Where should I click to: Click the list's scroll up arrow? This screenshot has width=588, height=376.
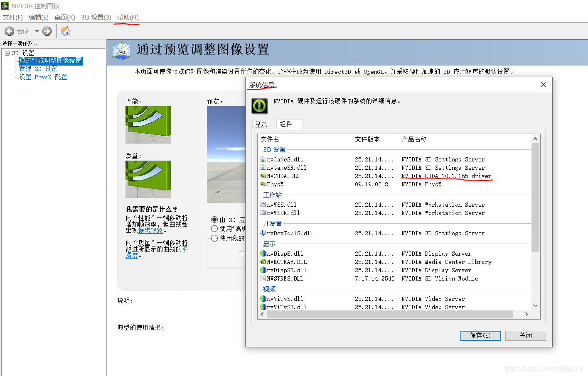pyautogui.click(x=535, y=139)
